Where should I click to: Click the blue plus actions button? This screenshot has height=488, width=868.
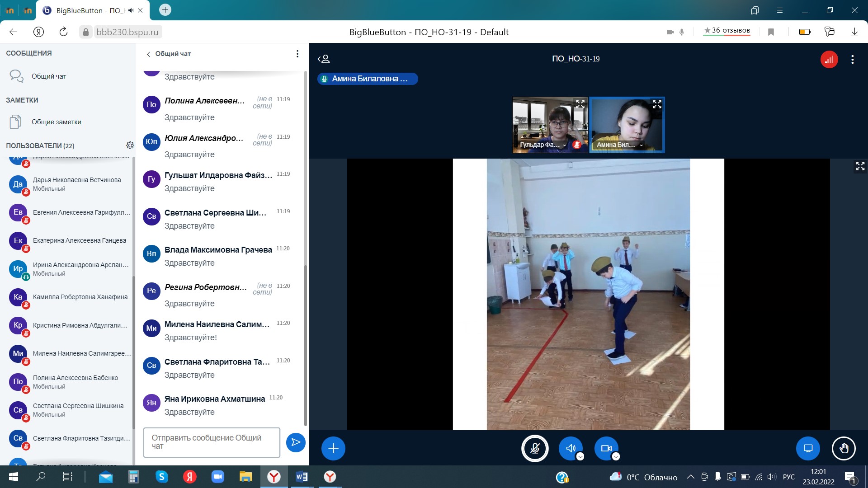333,448
